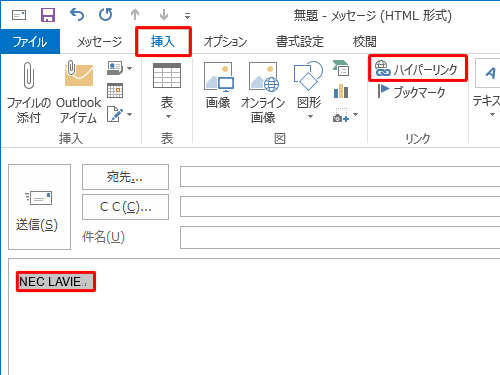This screenshot has height=375, width=500.
Task: Select the 挿入 ribbon tab
Action: click(163, 42)
